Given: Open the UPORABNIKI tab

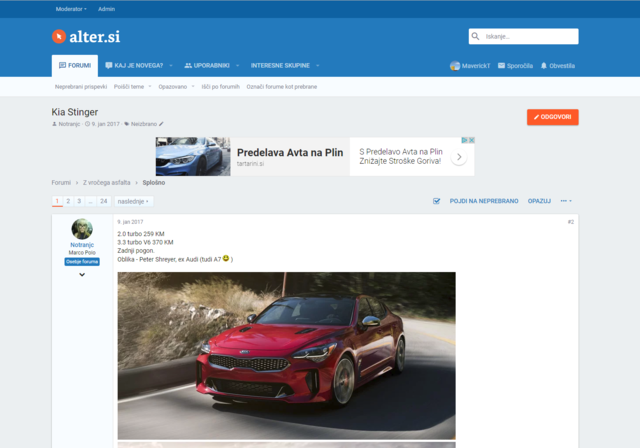Looking at the screenshot, I should coord(207,66).
